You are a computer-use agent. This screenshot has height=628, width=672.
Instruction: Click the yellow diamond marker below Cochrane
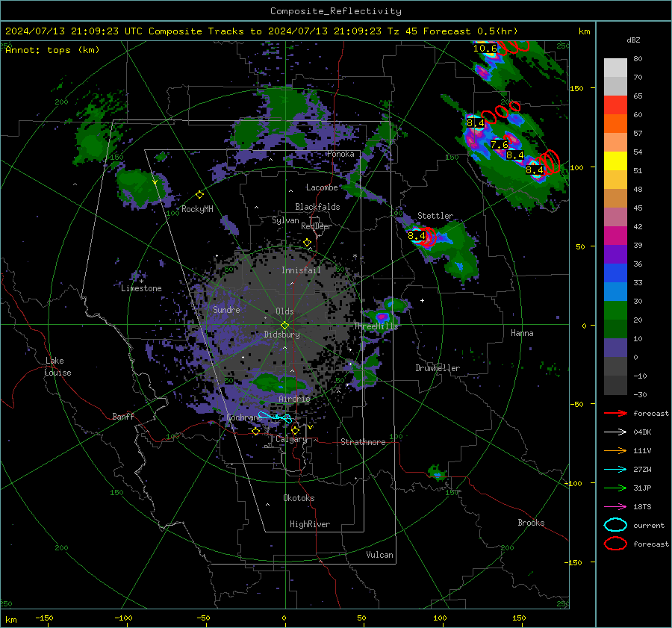click(256, 431)
